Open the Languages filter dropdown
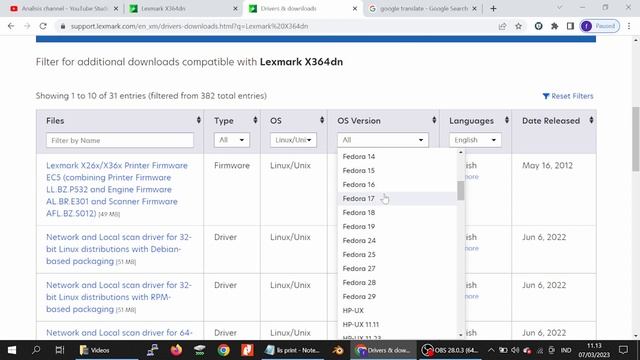 (475, 140)
